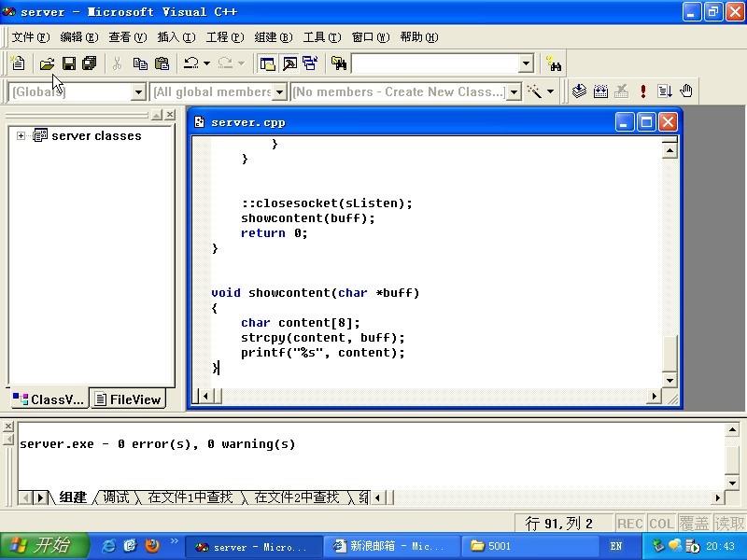747x560 pixels.
Task: Click the Compile icon in Build toolbar
Action: pyautogui.click(x=579, y=91)
